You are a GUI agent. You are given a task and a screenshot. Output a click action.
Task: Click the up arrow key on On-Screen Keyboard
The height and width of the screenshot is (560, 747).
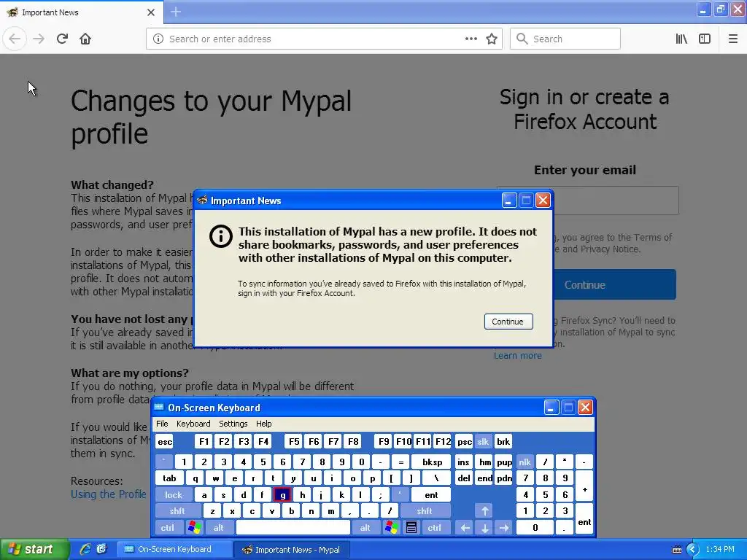click(x=484, y=511)
